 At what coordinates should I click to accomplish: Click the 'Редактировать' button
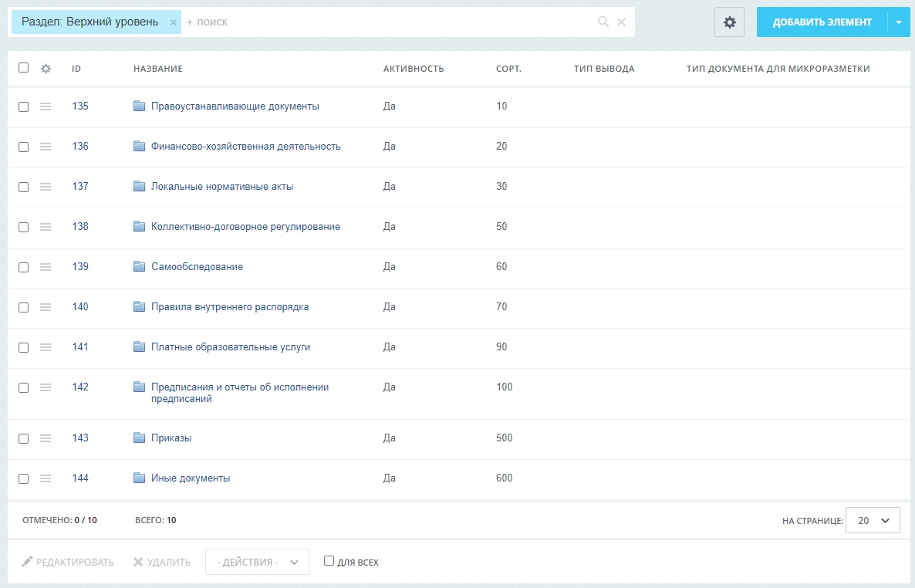tap(68, 563)
